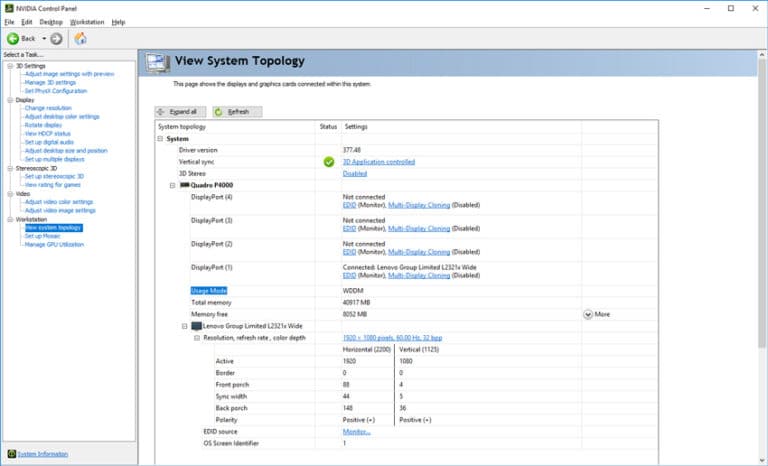768x466 pixels.
Task: Click the EDID link for DisplayPort (4)
Action: tap(349, 205)
